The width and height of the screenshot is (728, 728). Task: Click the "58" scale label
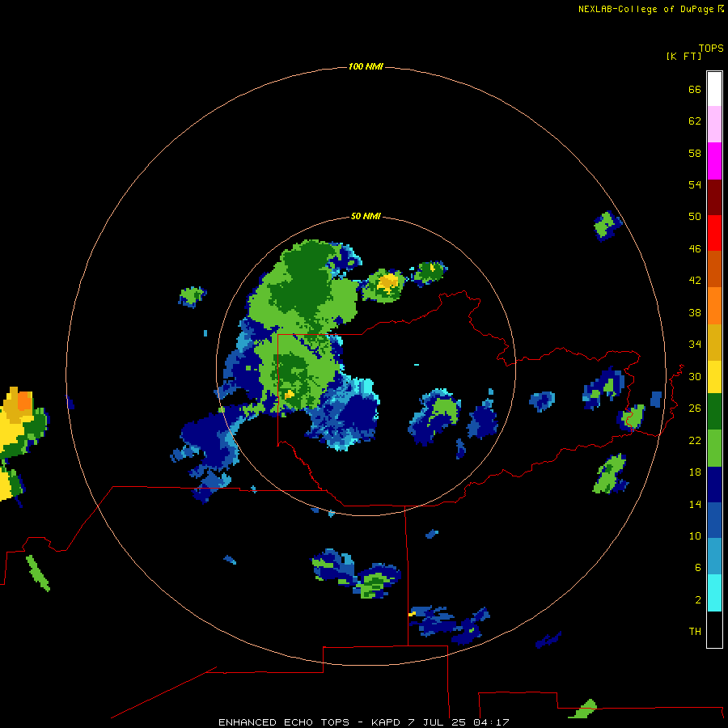[x=695, y=153]
